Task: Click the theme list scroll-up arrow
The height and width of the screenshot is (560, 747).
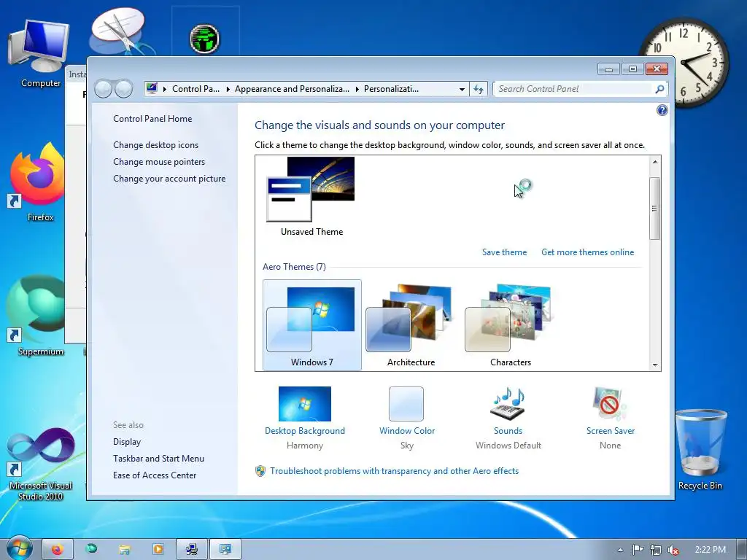Action: (x=654, y=162)
